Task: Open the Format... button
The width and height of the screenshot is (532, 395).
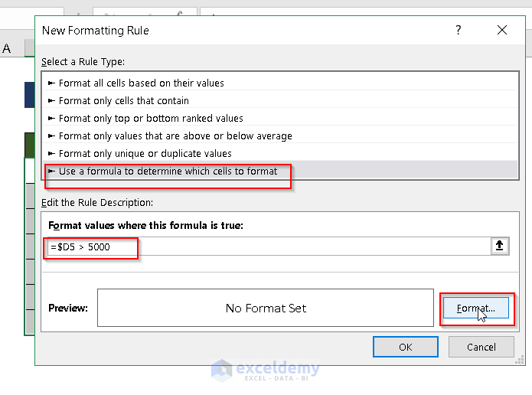Action: click(475, 308)
